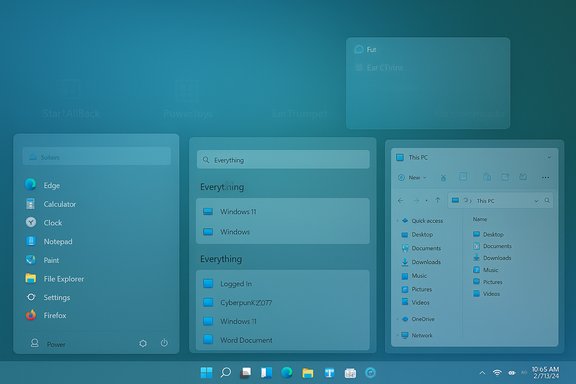
Task: Click the Cut scissors icon in Explorer toolbar
Action: (x=443, y=178)
